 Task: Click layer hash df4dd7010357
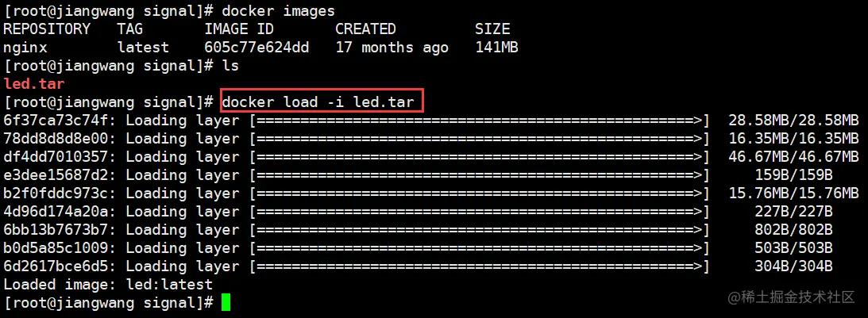click(x=56, y=157)
